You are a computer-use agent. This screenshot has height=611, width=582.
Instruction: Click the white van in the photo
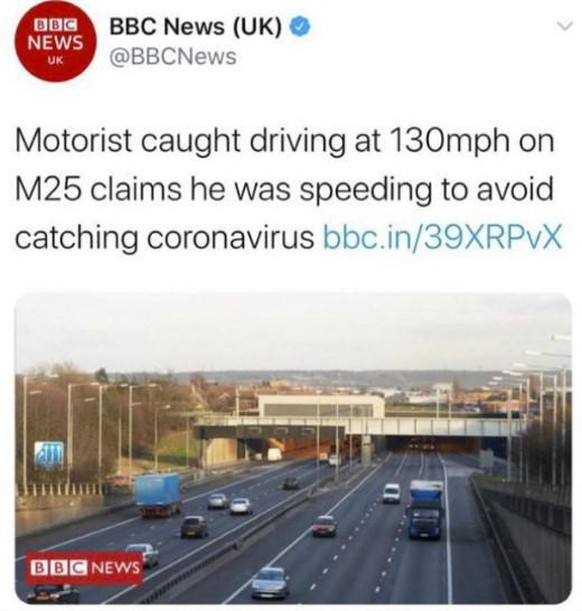click(391, 493)
